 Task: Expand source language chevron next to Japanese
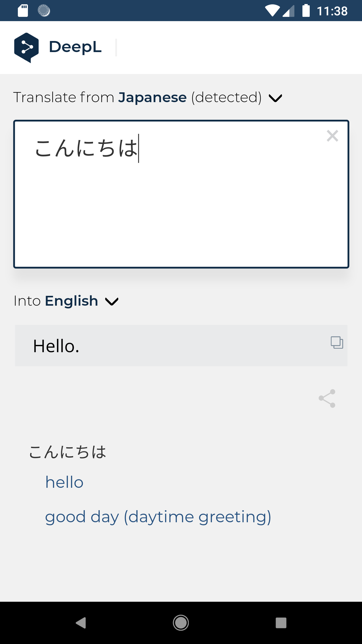tap(275, 98)
